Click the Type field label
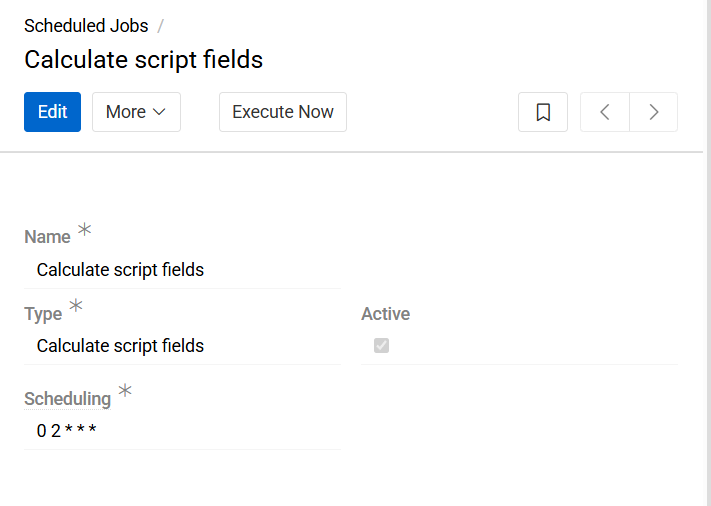Image resolution: width=711 pixels, height=506 pixels. click(43, 314)
